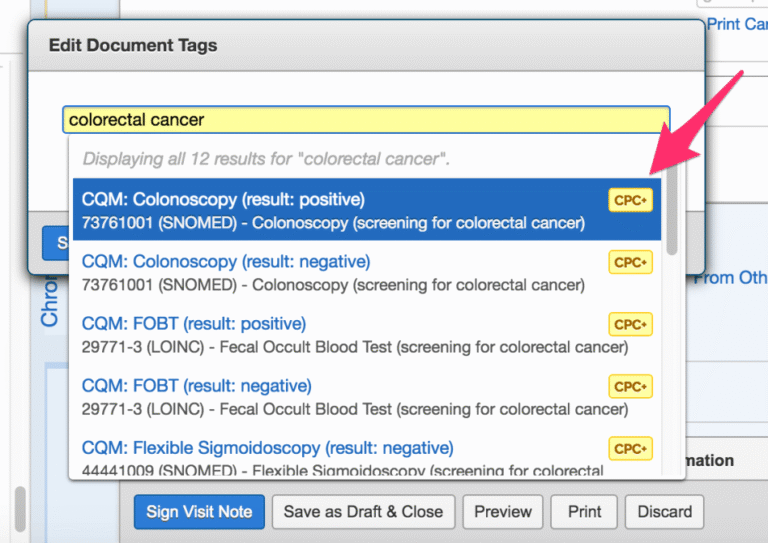The width and height of the screenshot is (768, 543).
Task: Click CPC+ badge on FOBT positive row
Action: click(630, 324)
